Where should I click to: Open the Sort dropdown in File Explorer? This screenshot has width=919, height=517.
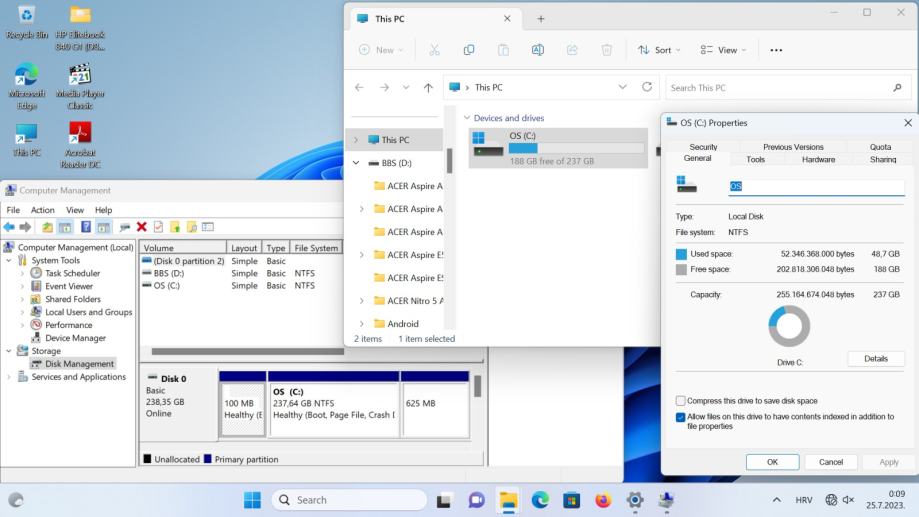[659, 50]
